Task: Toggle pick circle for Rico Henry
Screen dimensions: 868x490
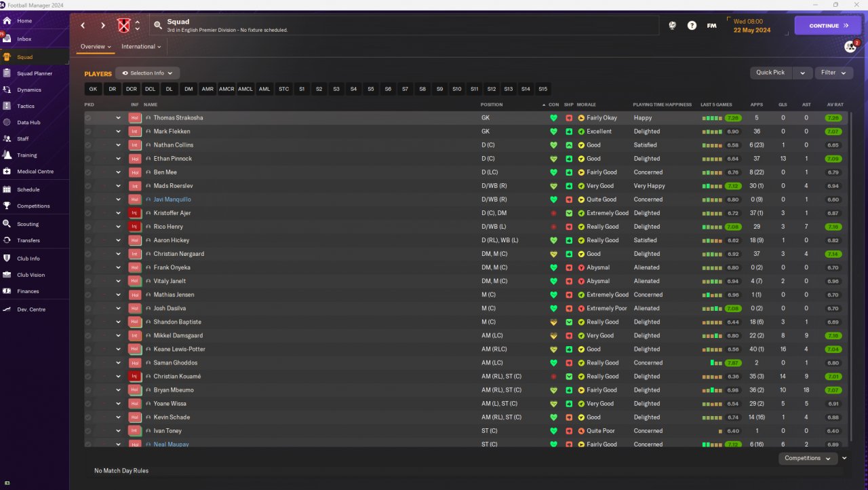Action: (x=88, y=227)
